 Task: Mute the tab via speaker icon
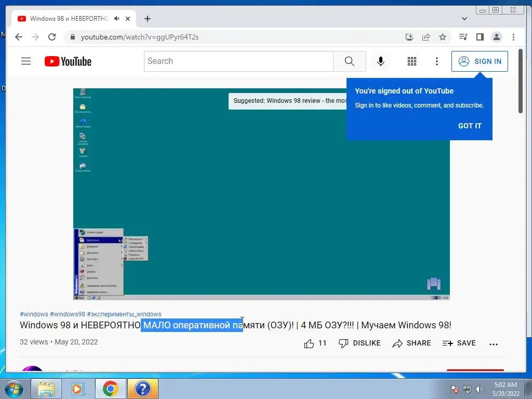pyautogui.click(x=117, y=19)
